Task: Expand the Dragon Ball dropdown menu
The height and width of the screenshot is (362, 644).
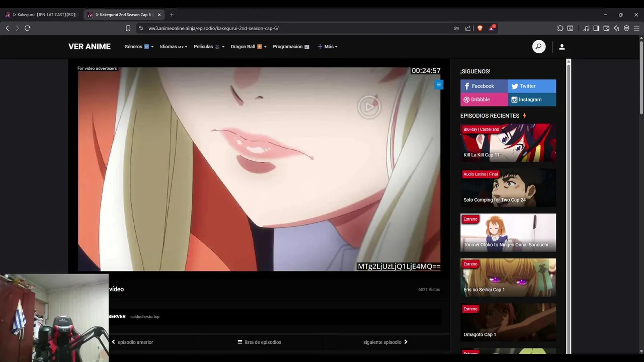Action: point(249,47)
